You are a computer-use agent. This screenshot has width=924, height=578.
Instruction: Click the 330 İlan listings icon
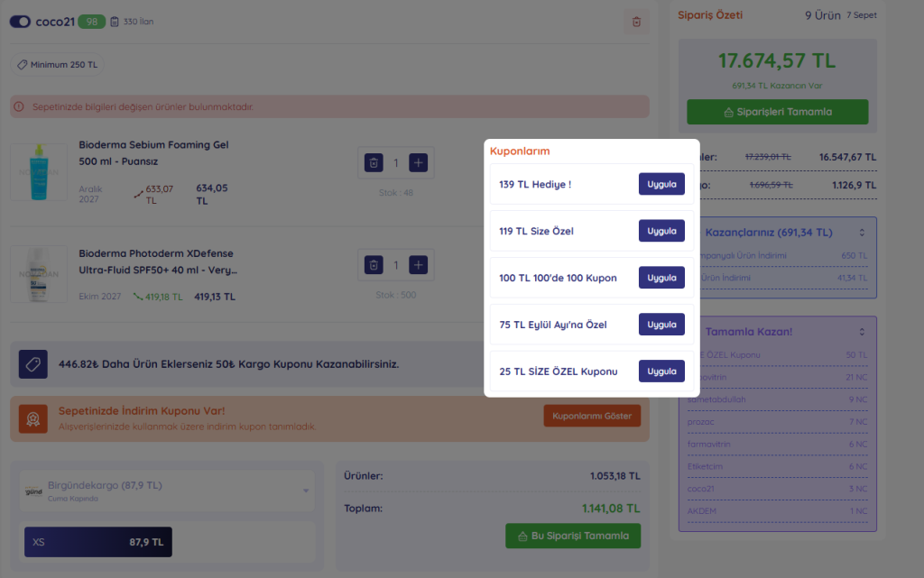(115, 22)
